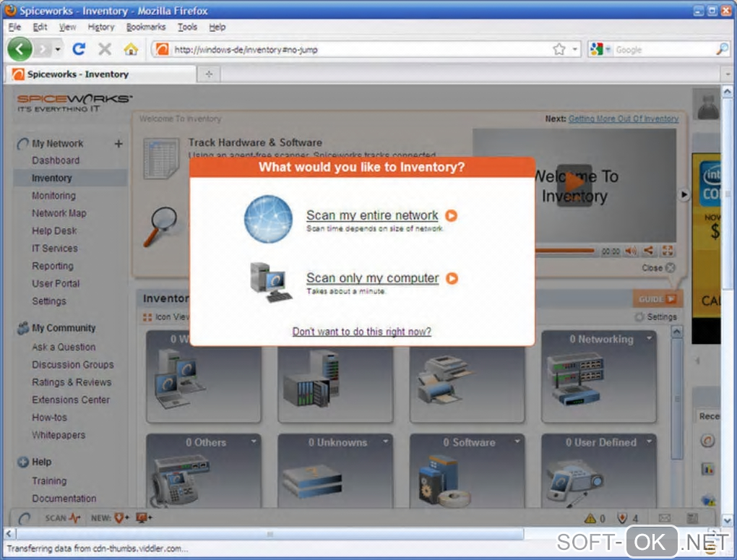Close the welcome panel with Close button

tap(658, 267)
